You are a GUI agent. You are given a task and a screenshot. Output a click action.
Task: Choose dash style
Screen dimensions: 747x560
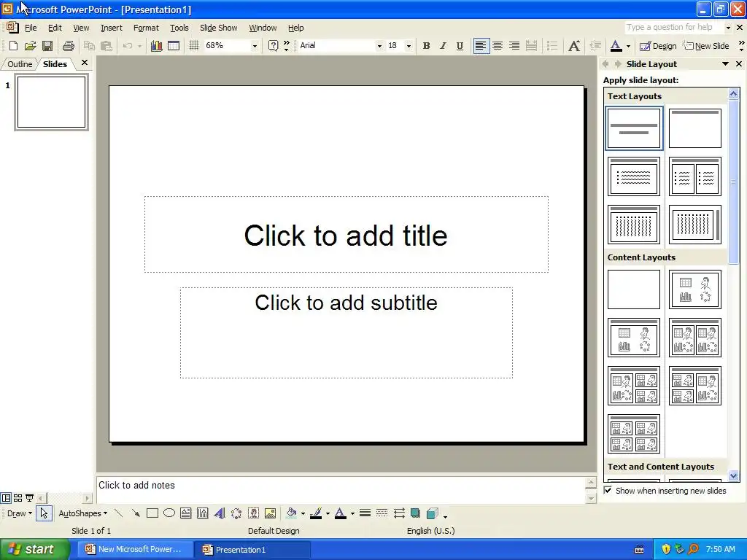click(382, 513)
